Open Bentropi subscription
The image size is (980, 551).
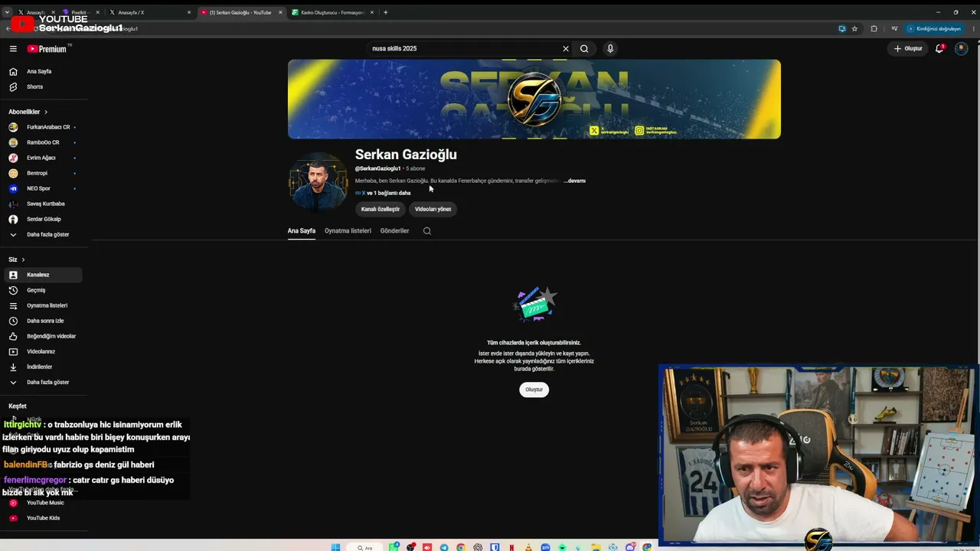click(x=42, y=173)
